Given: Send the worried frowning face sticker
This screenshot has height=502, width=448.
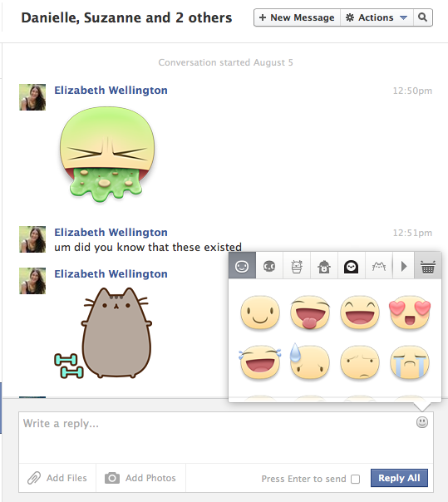Looking at the screenshot, I should coord(360,362).
